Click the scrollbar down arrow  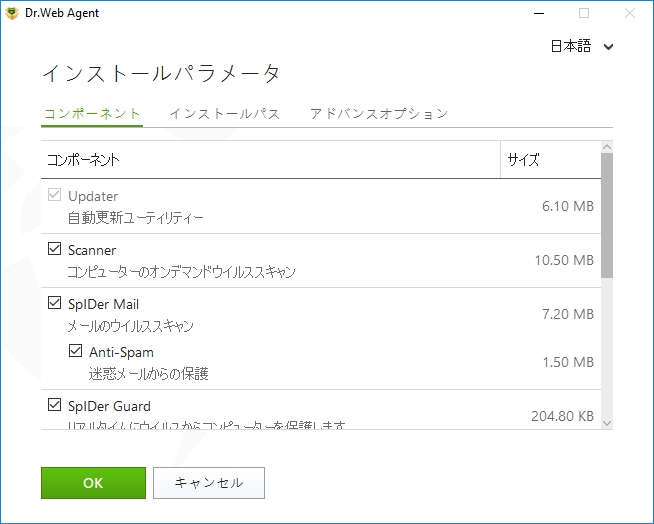pos(607,423)
